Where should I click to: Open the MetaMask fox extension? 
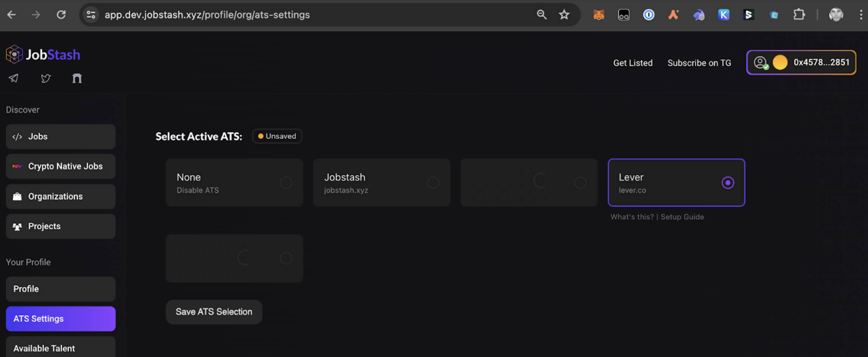599,15
